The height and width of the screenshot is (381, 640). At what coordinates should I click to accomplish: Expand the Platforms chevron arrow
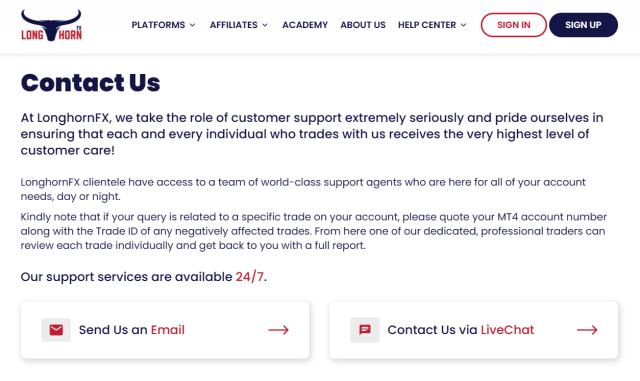(x=193, y=25)
